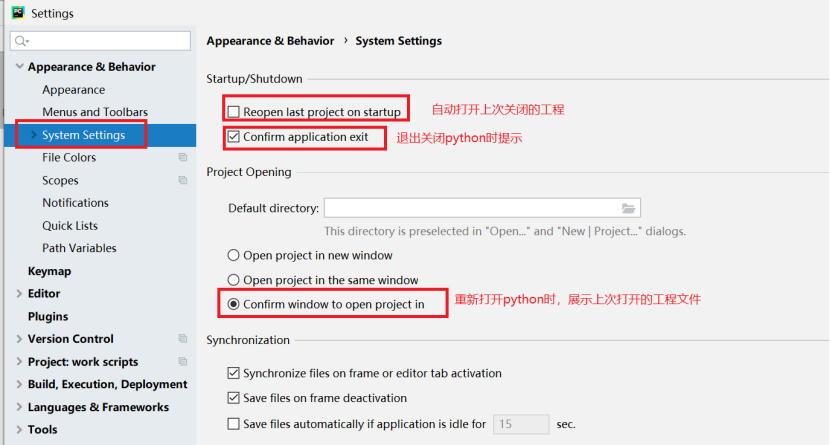Expand the Editor settings node
830x445 pixels.
(19, 294)
